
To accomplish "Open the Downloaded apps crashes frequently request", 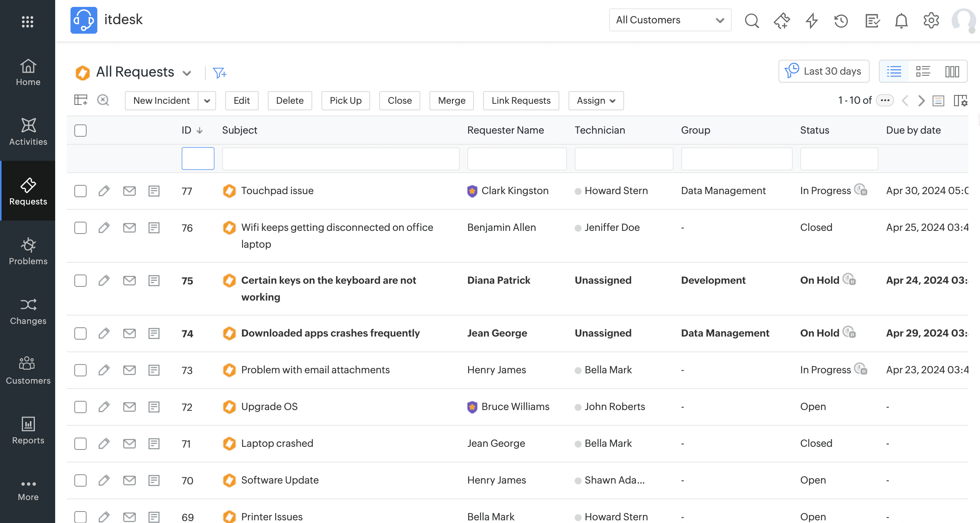I will click(x=330, y=333).
